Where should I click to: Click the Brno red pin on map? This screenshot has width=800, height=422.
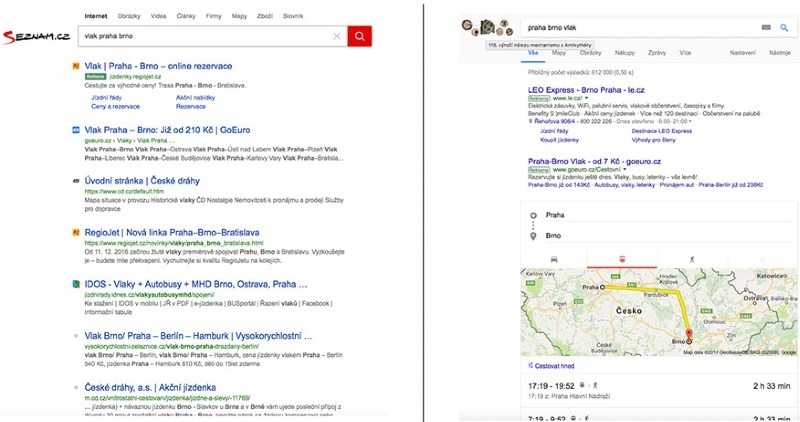(x=689, y=334)
